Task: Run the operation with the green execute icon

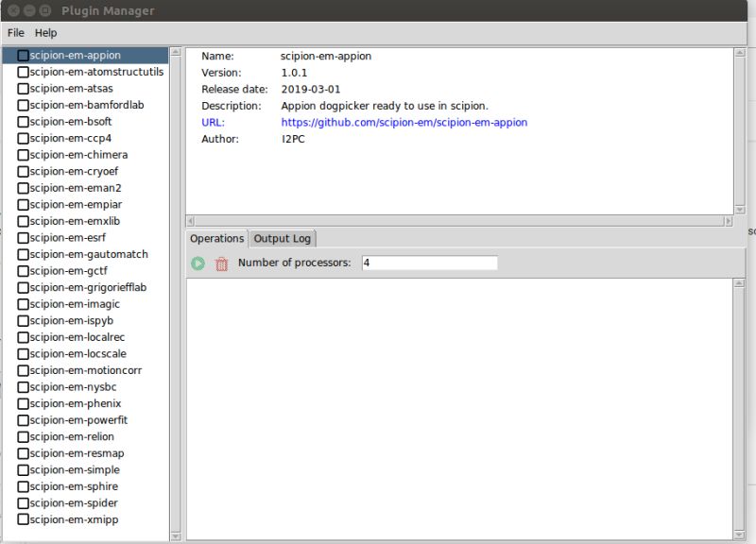Action: (198, 263)
